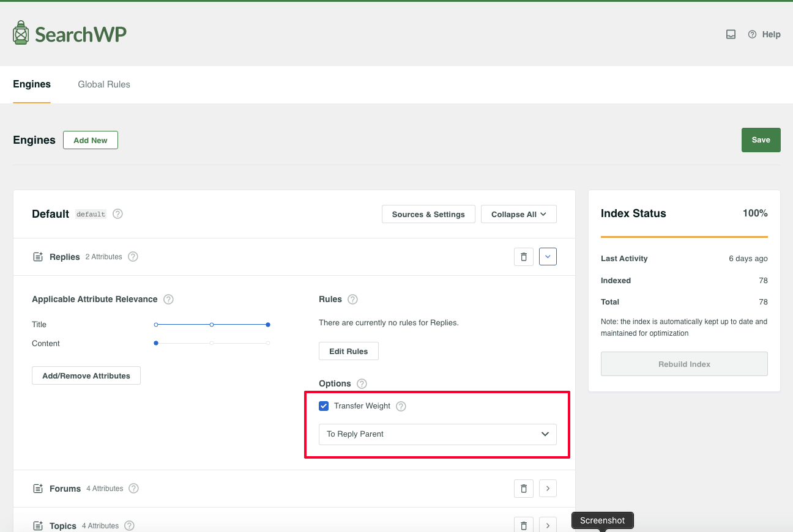Image resolution: width=793 pixels, height=532 pixels.
Task: Open the Help link in header
Action: point(764,34)
